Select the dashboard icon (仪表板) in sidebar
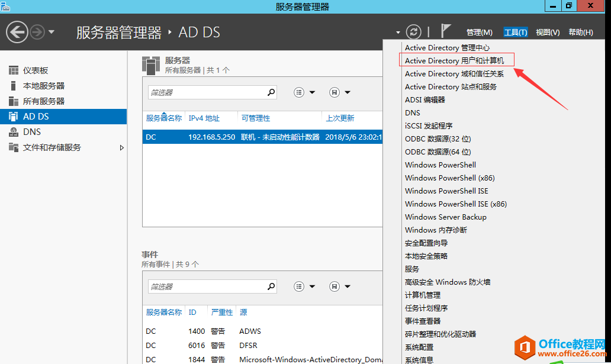 pyautogui.click(x=14, y=70)
